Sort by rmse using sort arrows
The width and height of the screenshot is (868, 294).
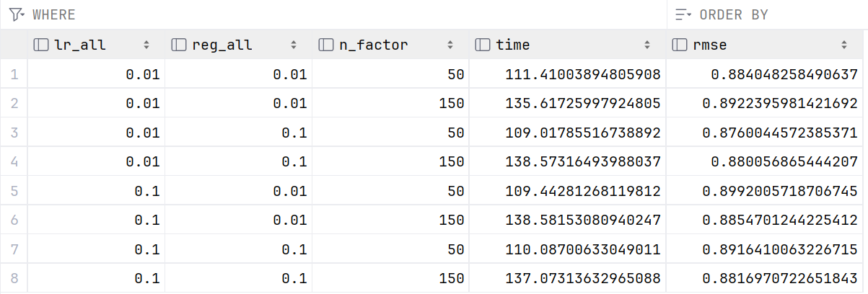click(x=843, y=45)
